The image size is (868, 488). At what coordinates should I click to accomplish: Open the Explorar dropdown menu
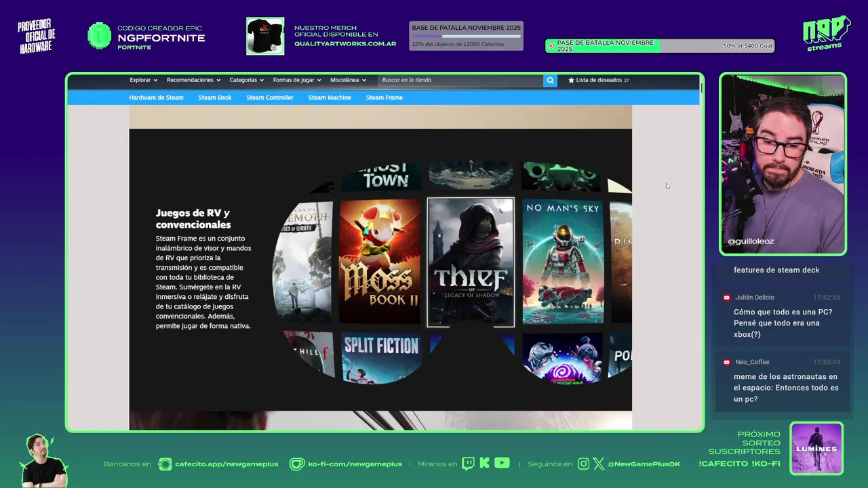143,80
